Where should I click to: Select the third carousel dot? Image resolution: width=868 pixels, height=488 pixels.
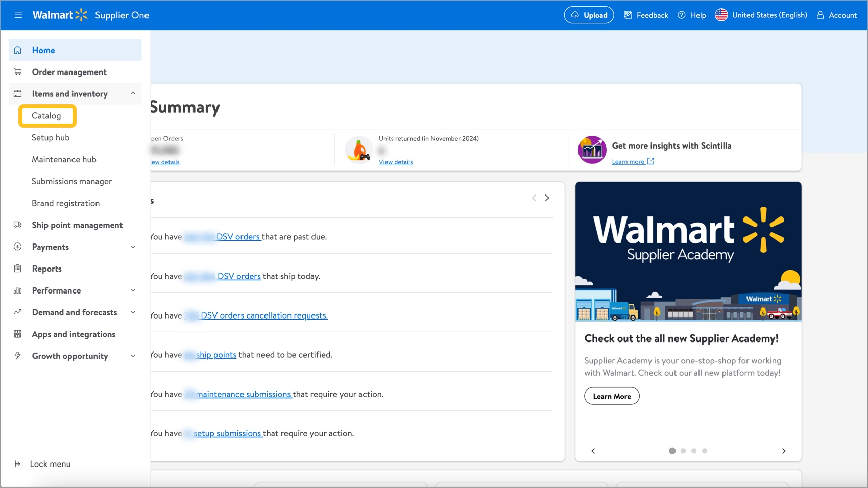pos(694,451)
